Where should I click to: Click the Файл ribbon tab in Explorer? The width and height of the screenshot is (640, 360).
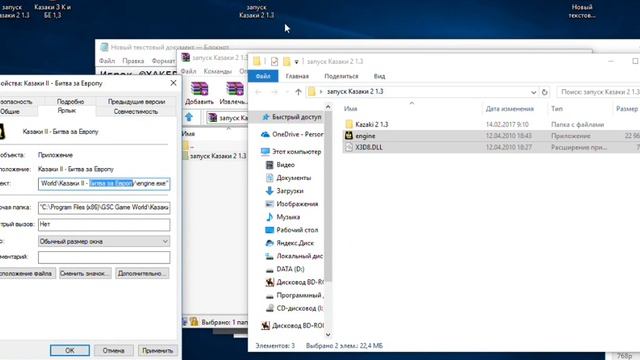263,76
